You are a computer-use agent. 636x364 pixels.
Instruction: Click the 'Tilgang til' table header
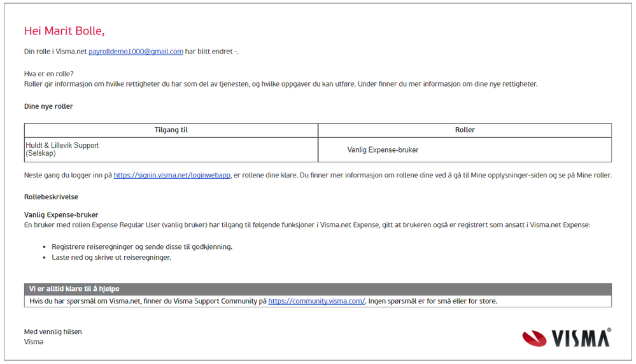[171, 130]
